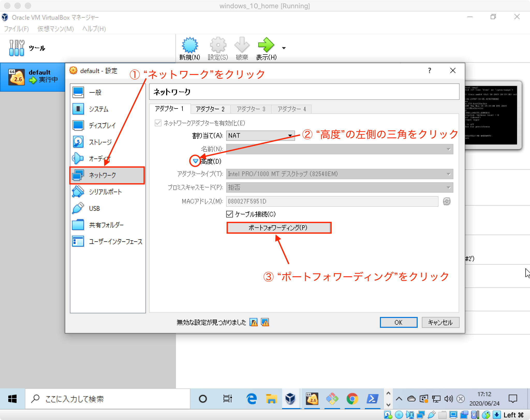
Task: Click the MACアドレス input field
Action: tap(332, 201)
